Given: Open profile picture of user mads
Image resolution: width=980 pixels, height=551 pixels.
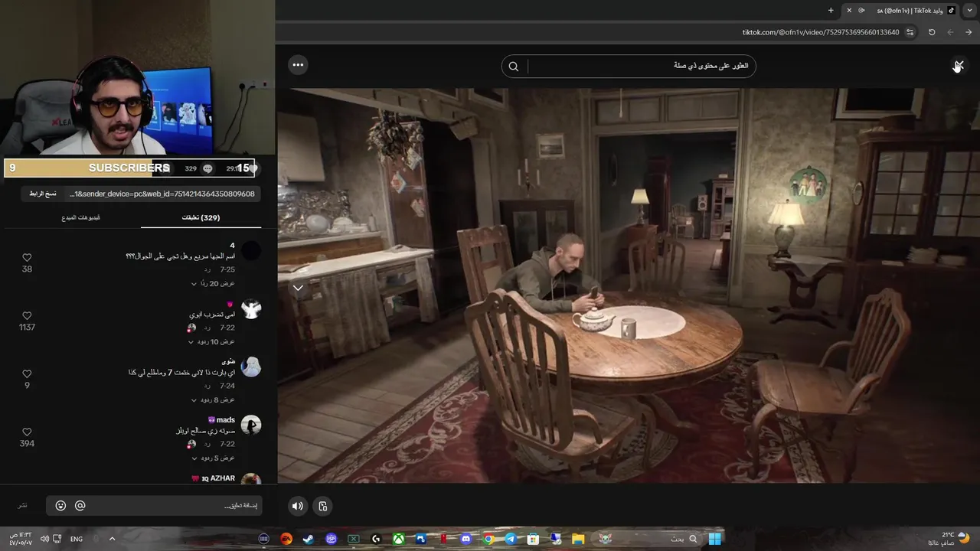Looking at the screenshot, I should (251, 425).
